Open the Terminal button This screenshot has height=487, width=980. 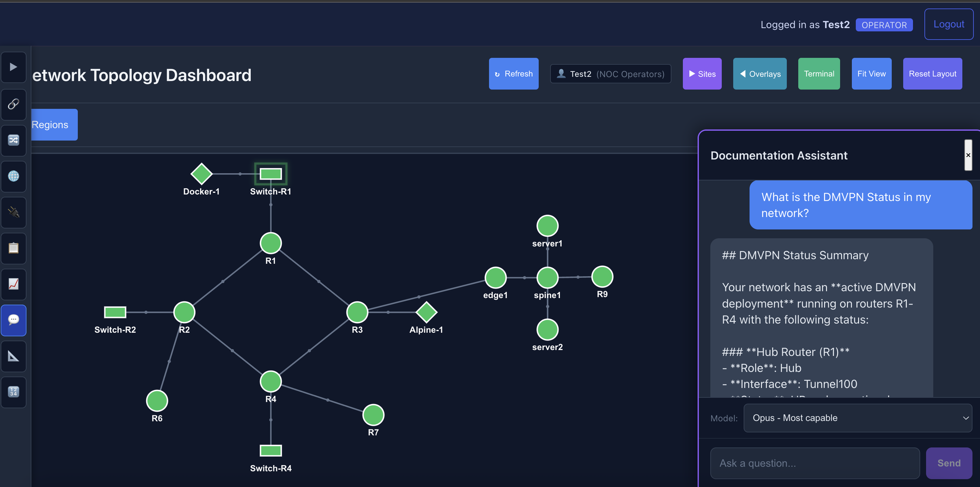coord(819,74)
